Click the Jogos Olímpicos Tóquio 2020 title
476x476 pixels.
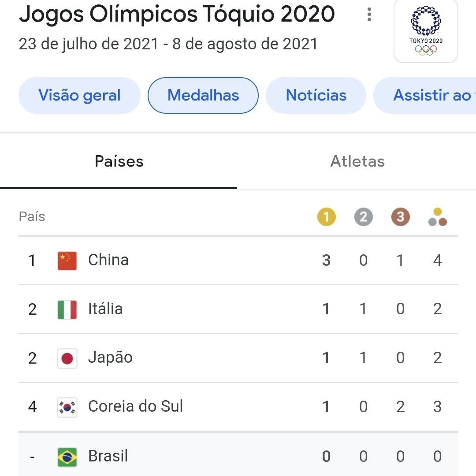[177, 14]
